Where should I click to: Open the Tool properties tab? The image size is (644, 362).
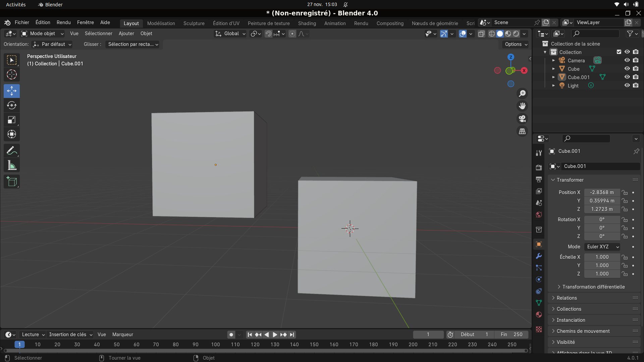[x=539, y=153]
